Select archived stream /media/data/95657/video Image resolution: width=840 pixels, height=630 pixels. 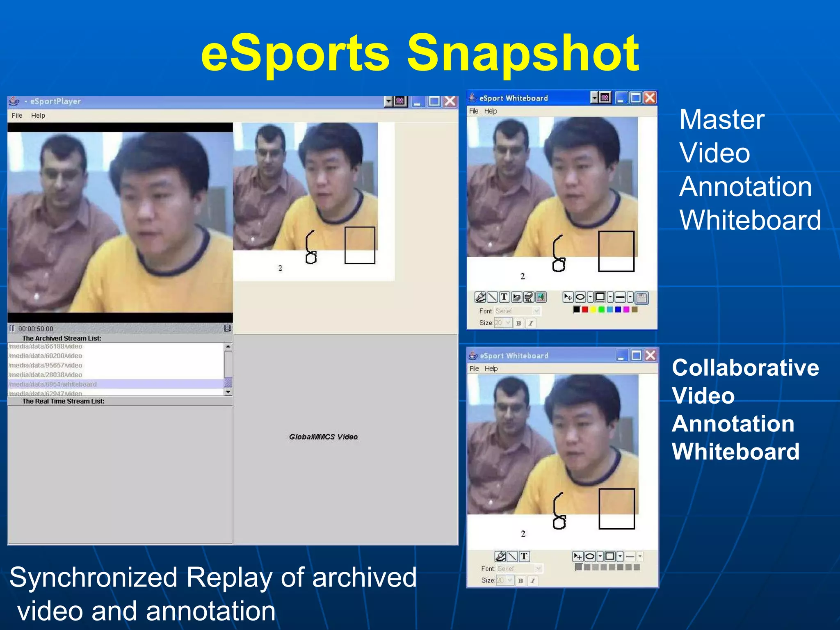(116, 365)
